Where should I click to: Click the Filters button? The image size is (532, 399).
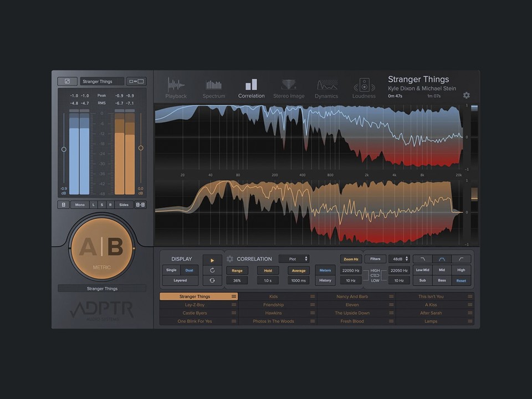[375, 259]
